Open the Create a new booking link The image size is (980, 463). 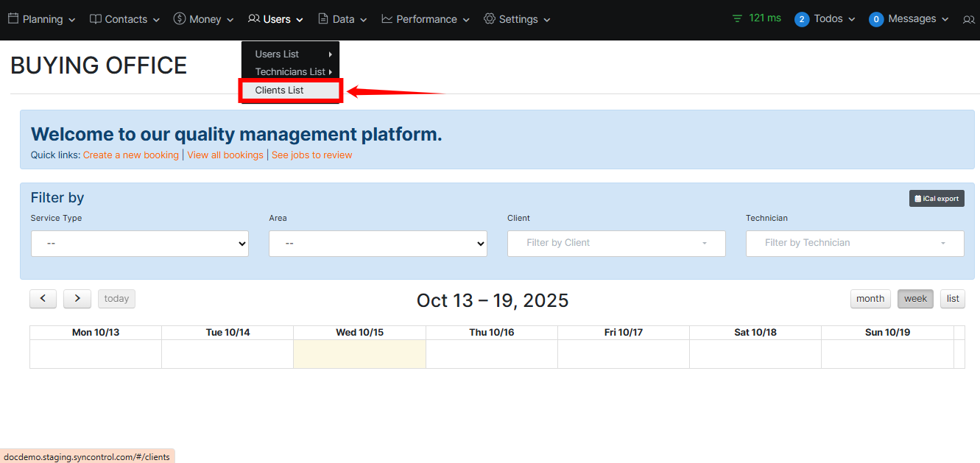130,155
